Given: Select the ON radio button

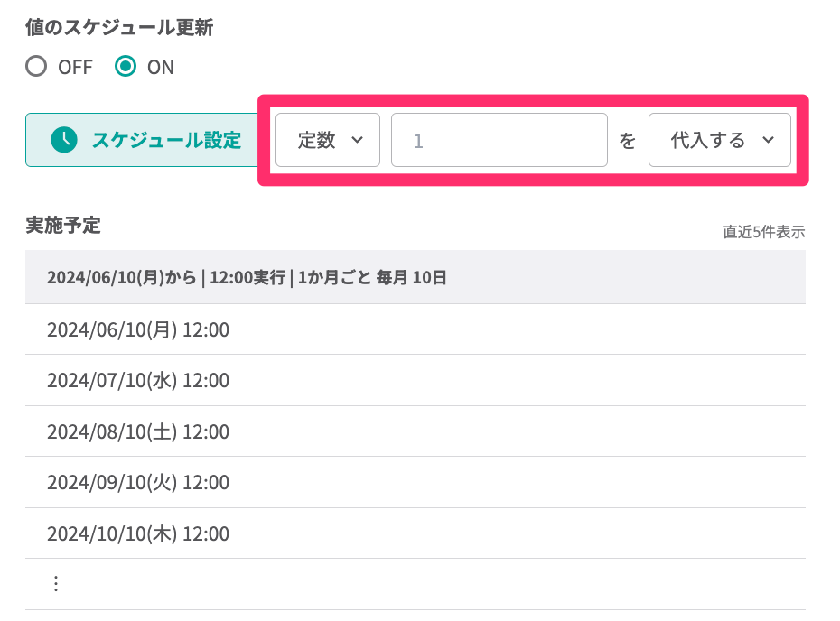Looking at the screenshot, I should point(126,67).
